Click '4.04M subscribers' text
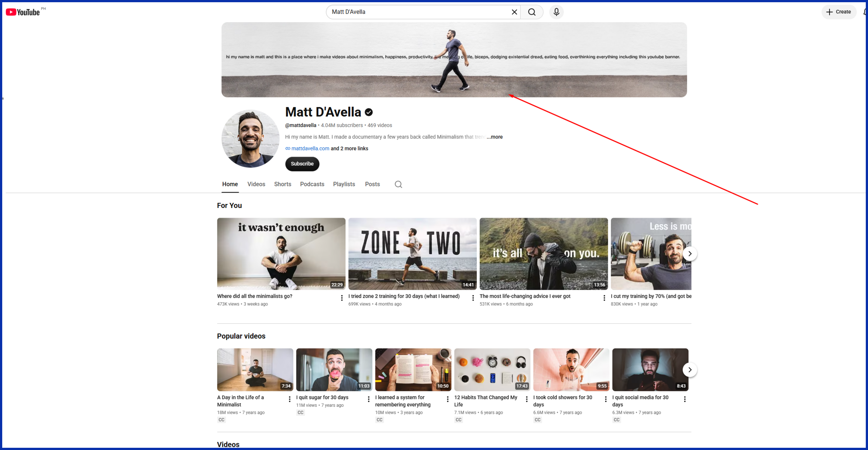 (x=342, y=126)
